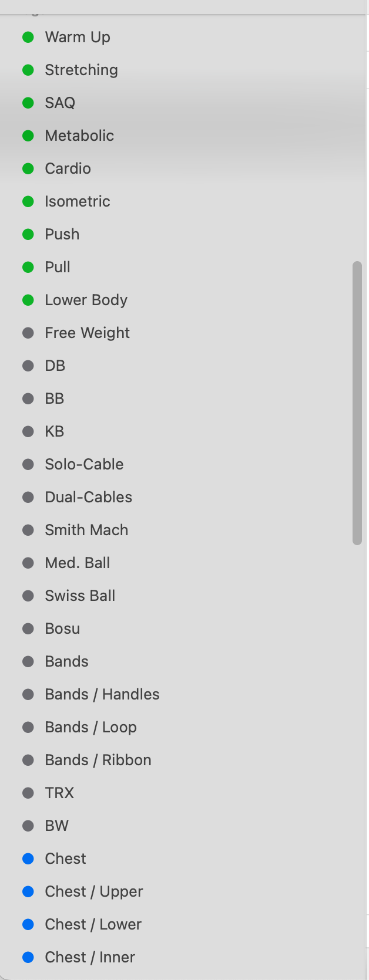Click the green dot next to Cardio
The height and width of the screenshot is (980, 369).
pos(28,169)
